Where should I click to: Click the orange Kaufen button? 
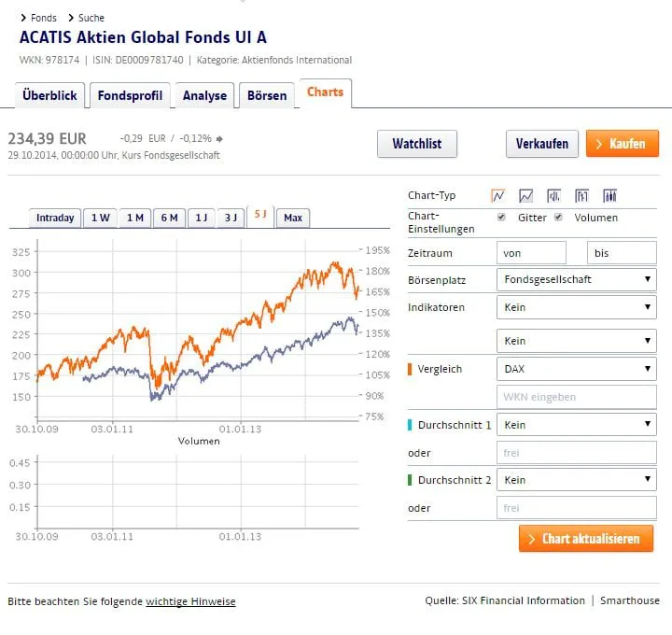pos(623,144)
